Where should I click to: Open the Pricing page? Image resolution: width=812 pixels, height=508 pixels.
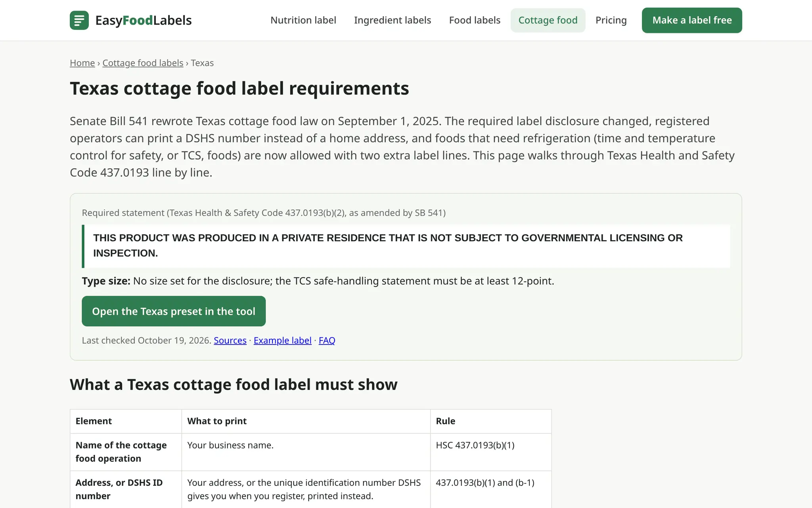[611, 20]
